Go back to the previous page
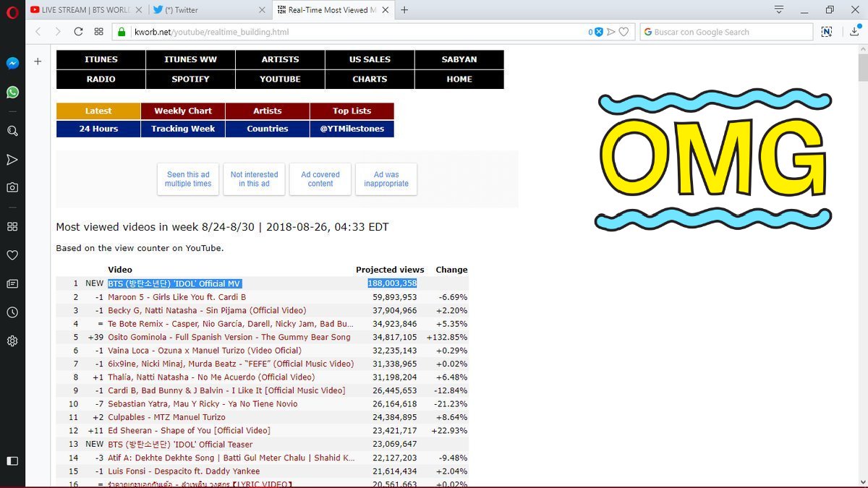Viewport: 868px width, 488px height. tap(38, 32)
